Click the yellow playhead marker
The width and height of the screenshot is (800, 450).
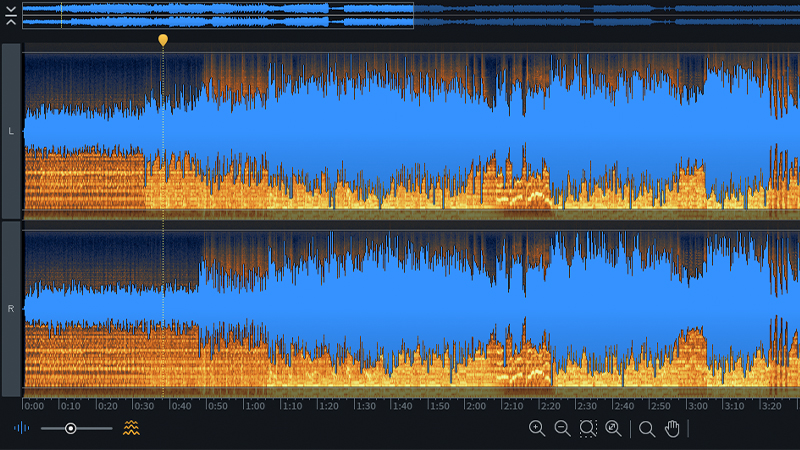pos(163,40)
